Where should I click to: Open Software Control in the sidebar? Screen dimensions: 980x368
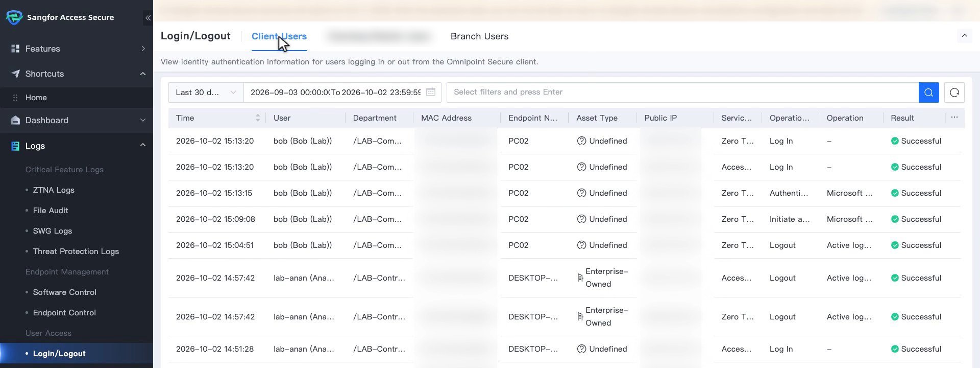coord(65,292)
